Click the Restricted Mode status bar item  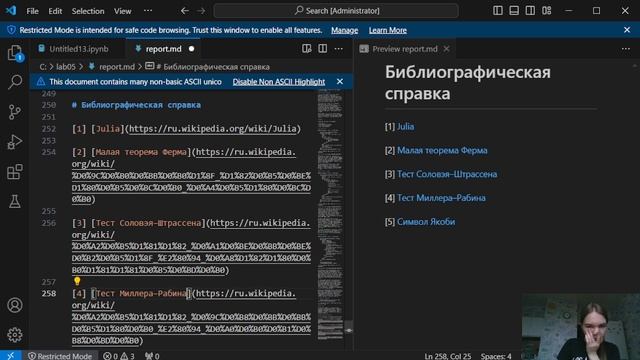[x=60, y=356]
